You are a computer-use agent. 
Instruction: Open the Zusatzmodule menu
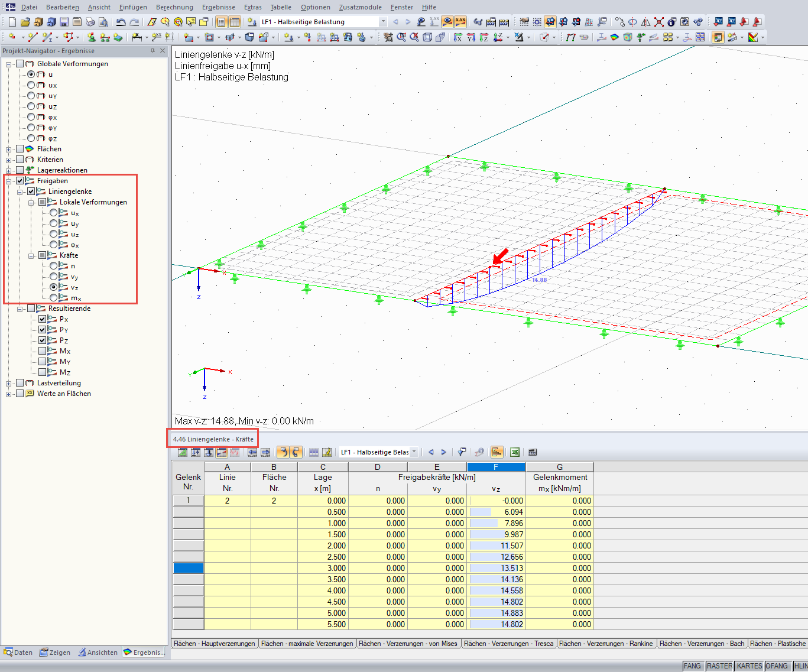pyautogui.click(x=361, y=7)
